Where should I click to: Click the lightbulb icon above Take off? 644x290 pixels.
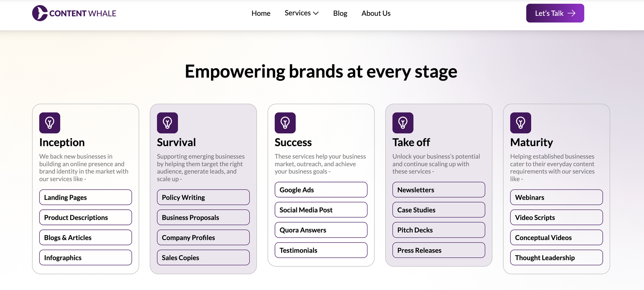click(x=403, y=123)
